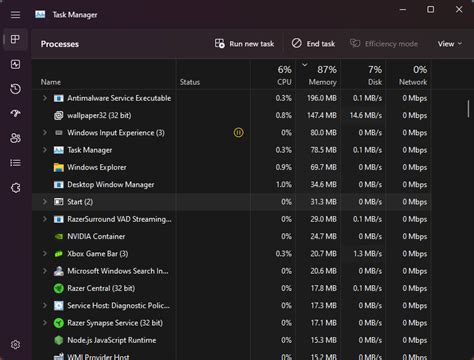474x360 pixels.
Task: Select the Windows Explorer process row
Action: pos(232,167)
